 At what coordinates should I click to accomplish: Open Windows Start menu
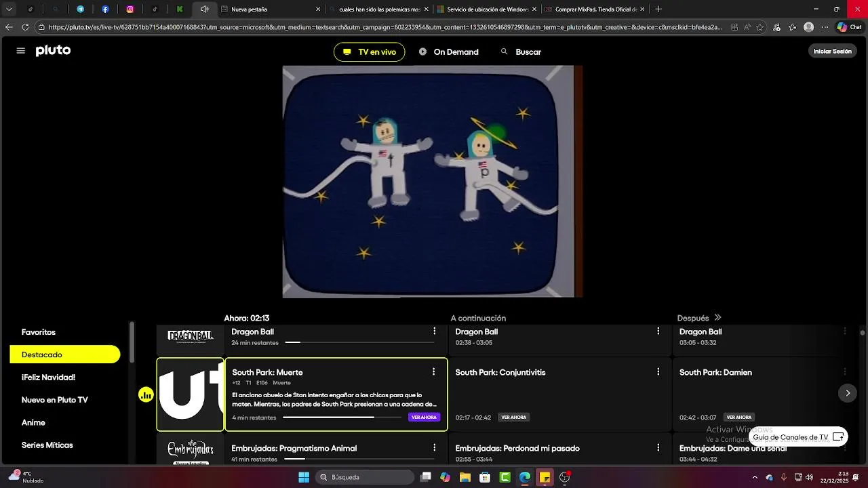304,477
